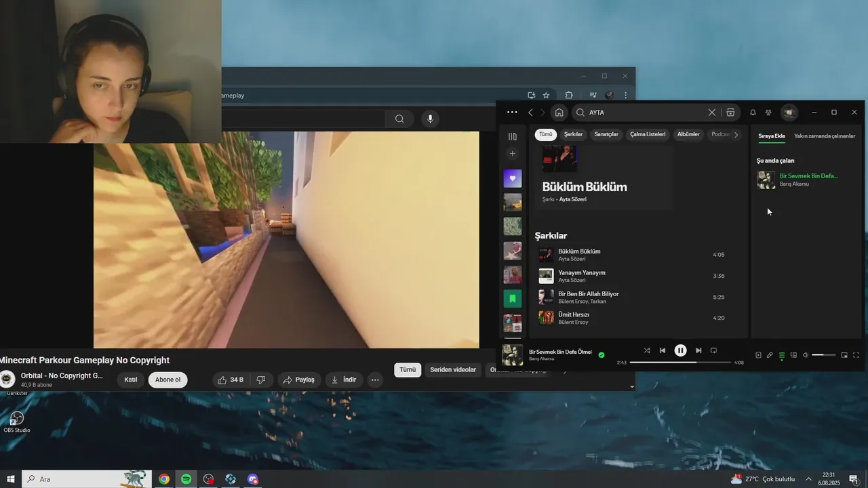Go back in Spotify navigation

click(x=530, y=113)
